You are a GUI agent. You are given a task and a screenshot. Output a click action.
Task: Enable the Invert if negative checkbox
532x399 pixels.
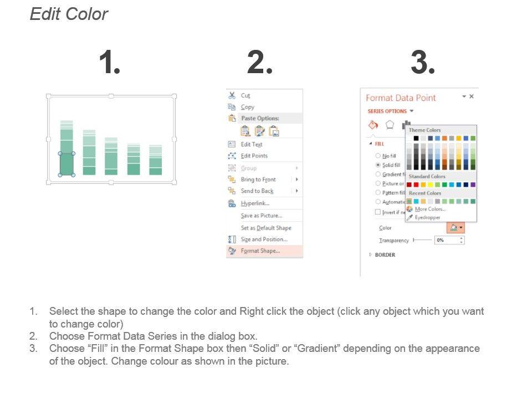(x=378, y=212)
